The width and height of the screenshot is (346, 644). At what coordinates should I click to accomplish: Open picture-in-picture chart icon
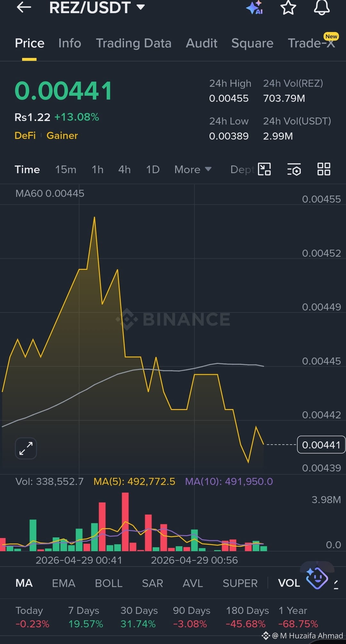pos(264,169)
